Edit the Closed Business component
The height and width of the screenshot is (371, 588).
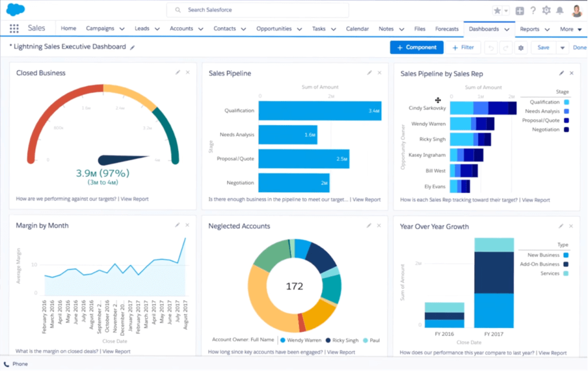click(x=178, y=72)
